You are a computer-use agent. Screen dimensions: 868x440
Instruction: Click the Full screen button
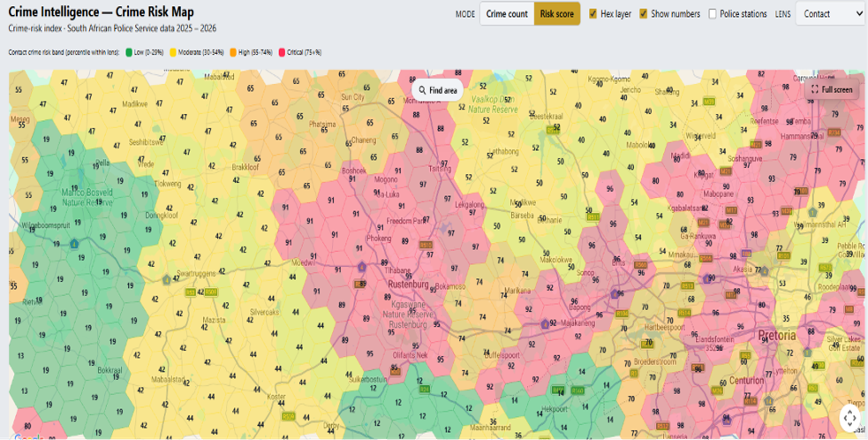click(832, 89)
